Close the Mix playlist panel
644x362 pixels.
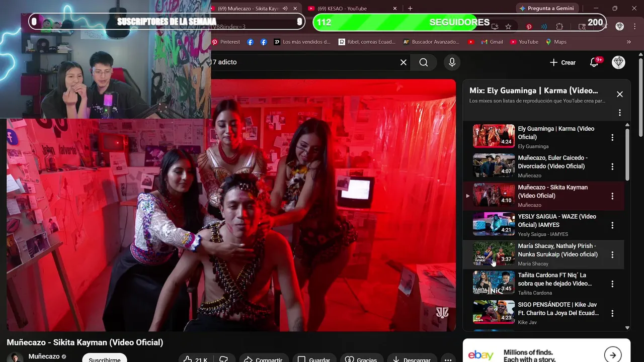pos(620,94)
